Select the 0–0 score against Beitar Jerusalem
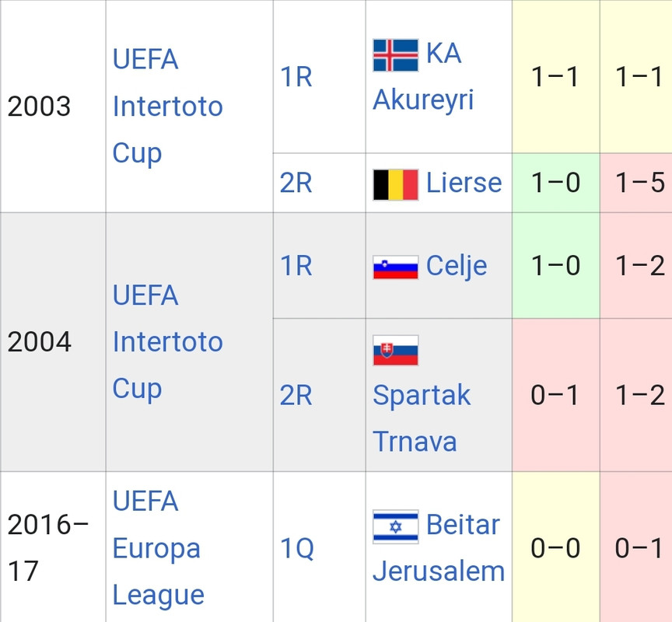Image resolution: width=672 pixels, height=622 pixels. click(555, 548)
